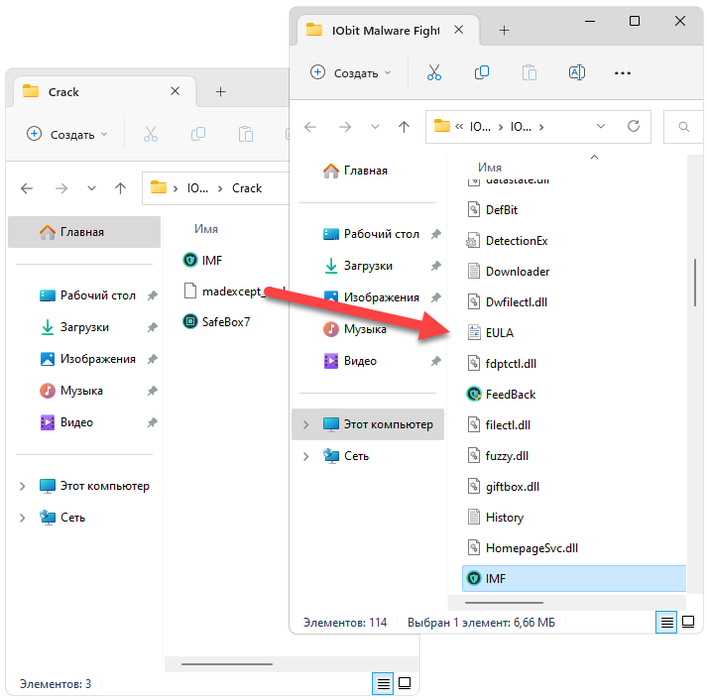This screenshot has height=700, width=708.
Task: Expand Этот компьютер in IObit window
Action: (306, 425)
